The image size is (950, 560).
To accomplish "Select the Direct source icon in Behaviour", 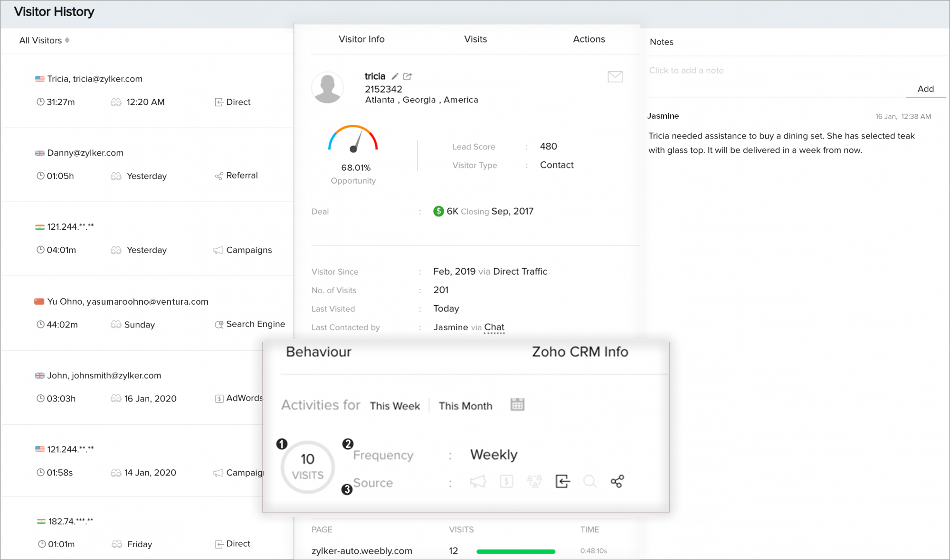I will click(562, 482).
